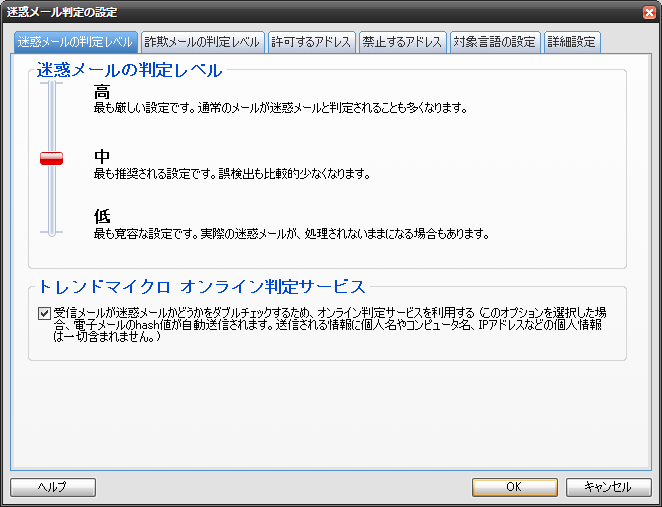Click the キャンセル button
662x507 pixels.
608,487
